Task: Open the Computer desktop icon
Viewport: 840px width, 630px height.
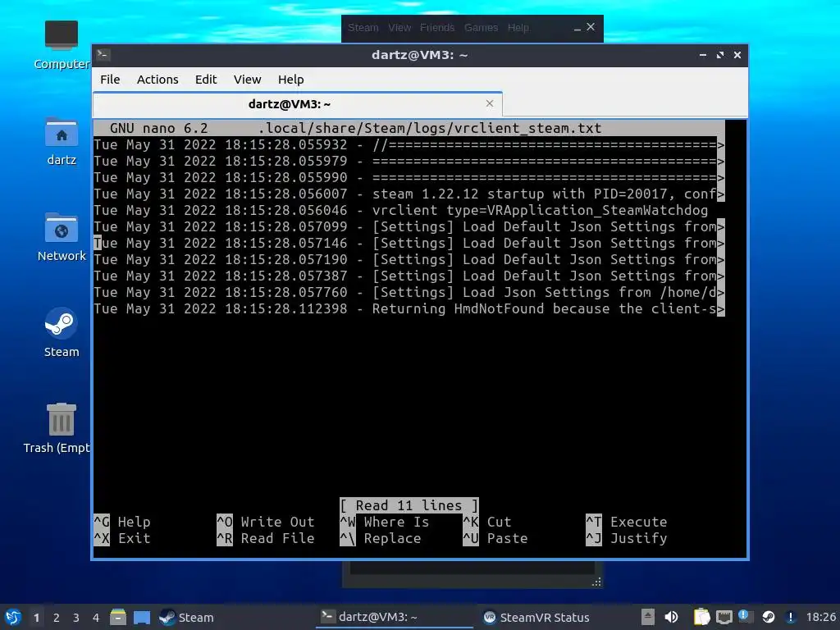Action: 61,45
